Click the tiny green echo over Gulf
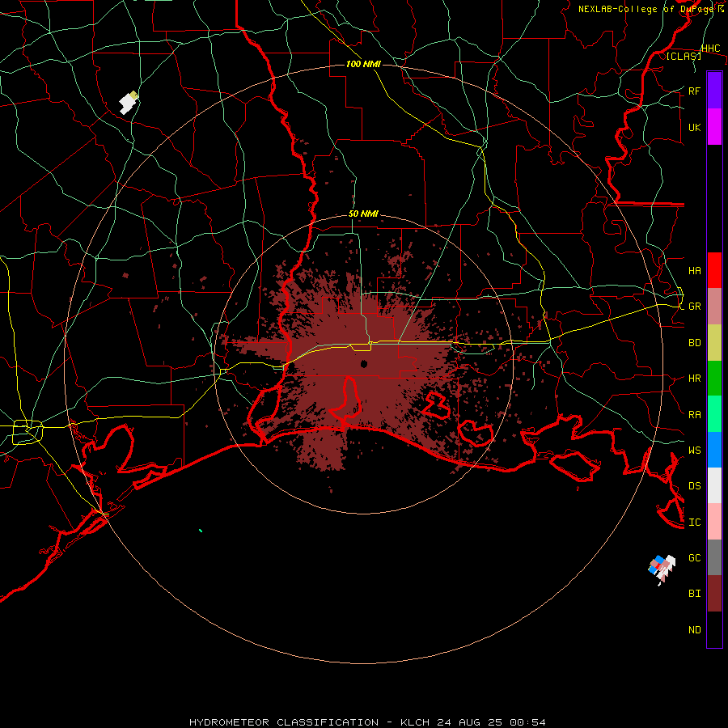 tap(201, 530)
